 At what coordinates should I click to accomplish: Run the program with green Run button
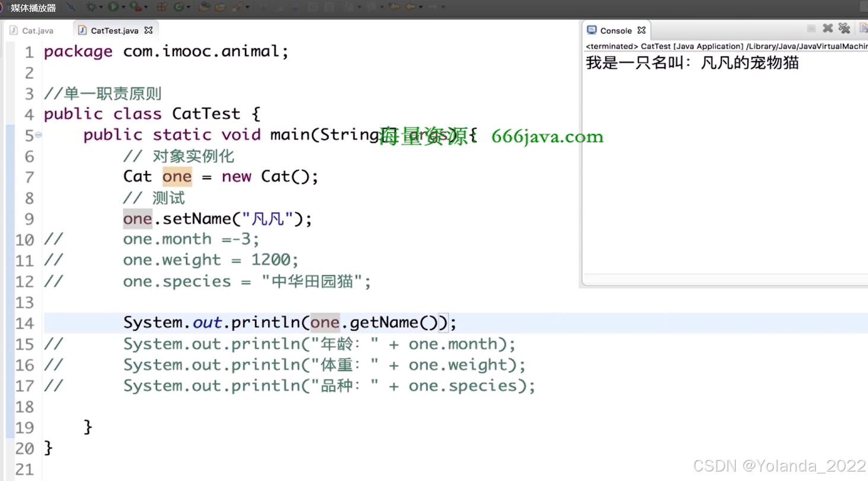(x=113, y=7)
